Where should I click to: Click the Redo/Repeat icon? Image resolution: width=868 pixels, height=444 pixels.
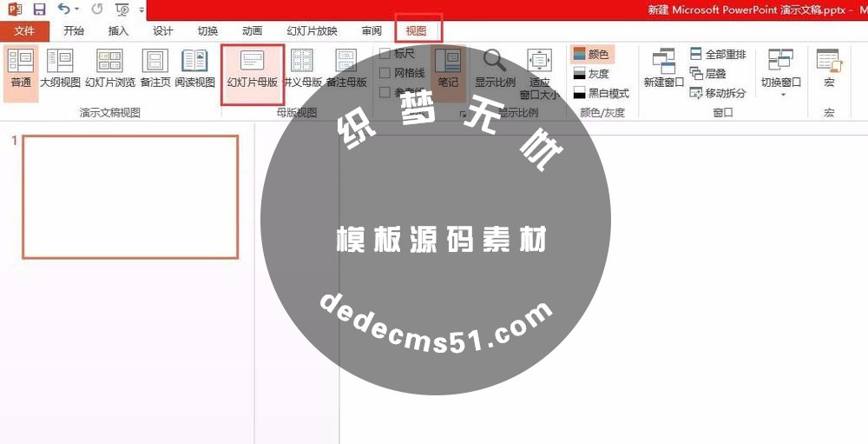pos(97,10)
